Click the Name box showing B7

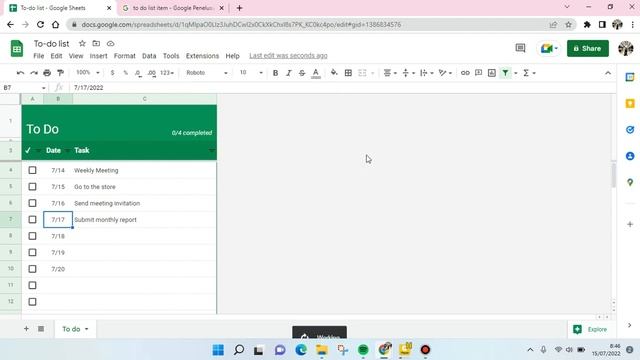click(x=24, y=87)
